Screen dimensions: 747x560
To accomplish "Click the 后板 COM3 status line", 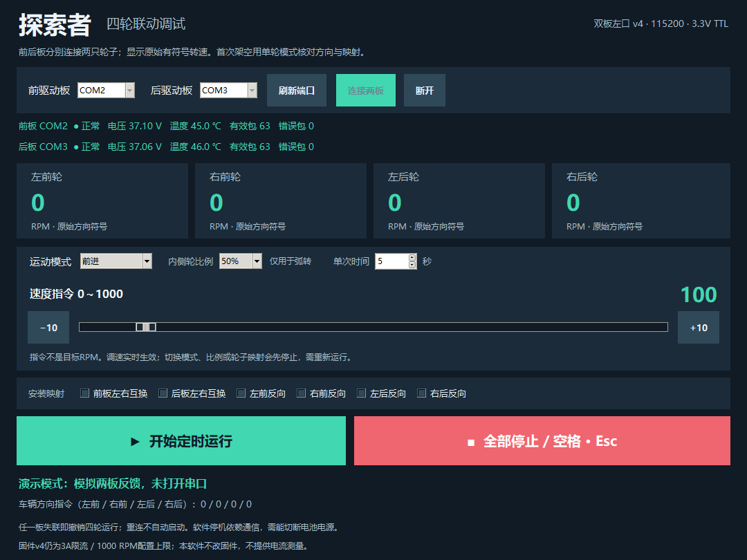I will tap(166, 147).
